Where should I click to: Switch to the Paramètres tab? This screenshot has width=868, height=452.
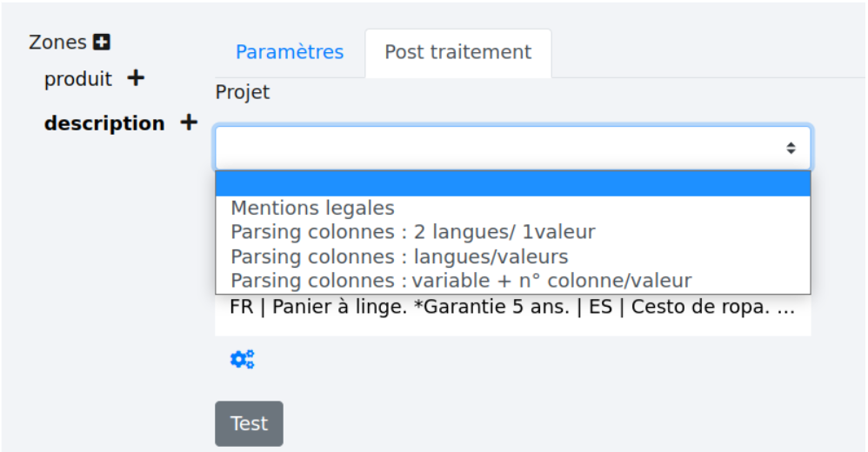[290, 52]
